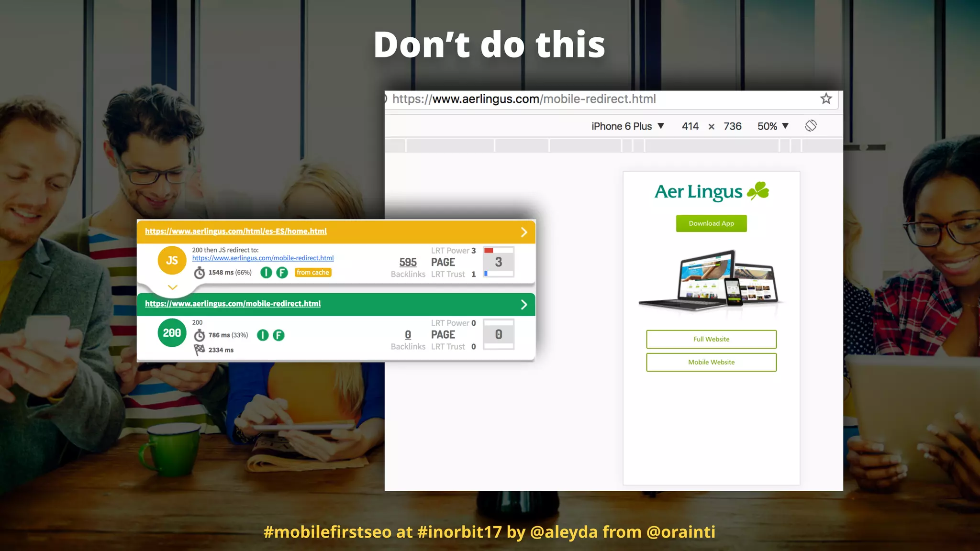Image resolution: width=980 pixels, height=551 pixels.
Task: Click the green F icon beside 1548 ms
Action: (x=282, y=273)
